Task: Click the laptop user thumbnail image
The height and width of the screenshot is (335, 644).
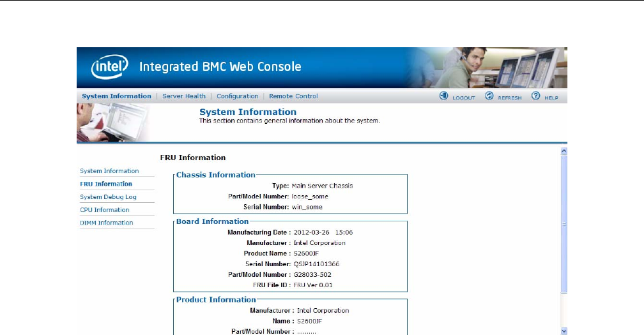Action: coord(113,123)
